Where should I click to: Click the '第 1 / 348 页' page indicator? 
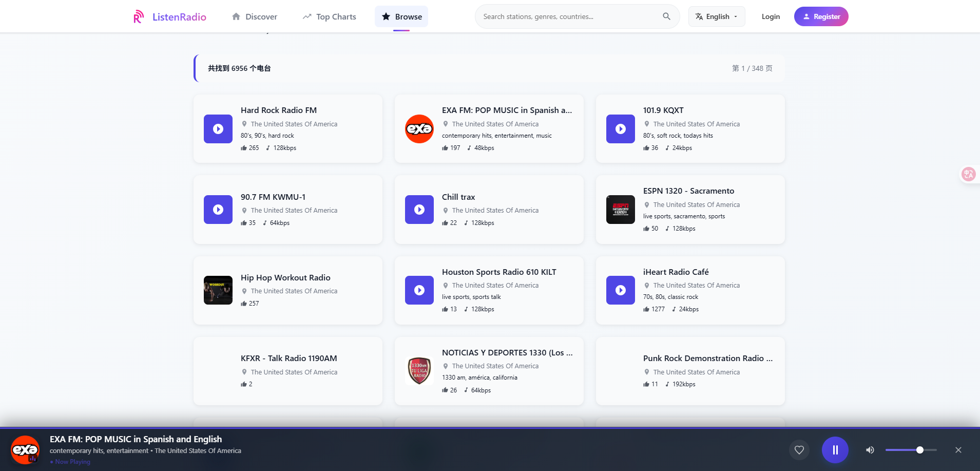coord(752,68)
